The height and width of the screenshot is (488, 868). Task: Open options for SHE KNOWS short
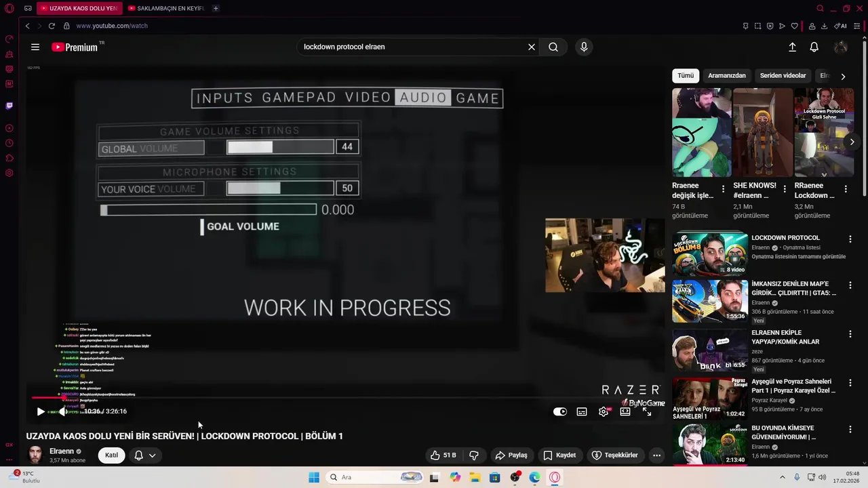[785, 189]
